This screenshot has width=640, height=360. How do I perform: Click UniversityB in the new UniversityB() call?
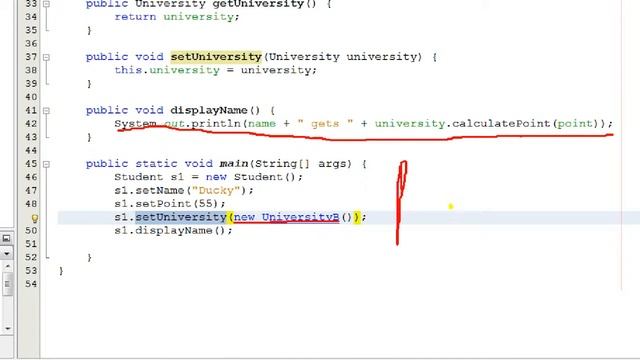coord(300,217)
